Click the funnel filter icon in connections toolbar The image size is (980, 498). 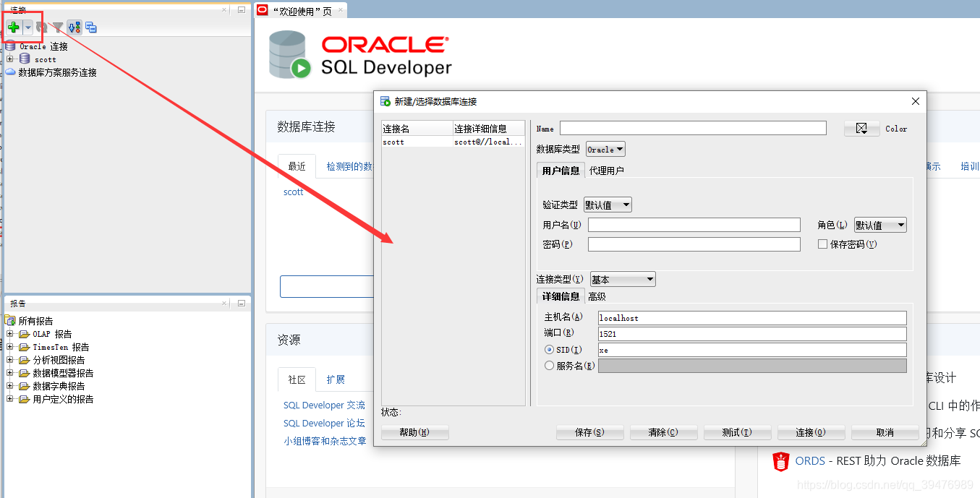[x=57, y=27]
